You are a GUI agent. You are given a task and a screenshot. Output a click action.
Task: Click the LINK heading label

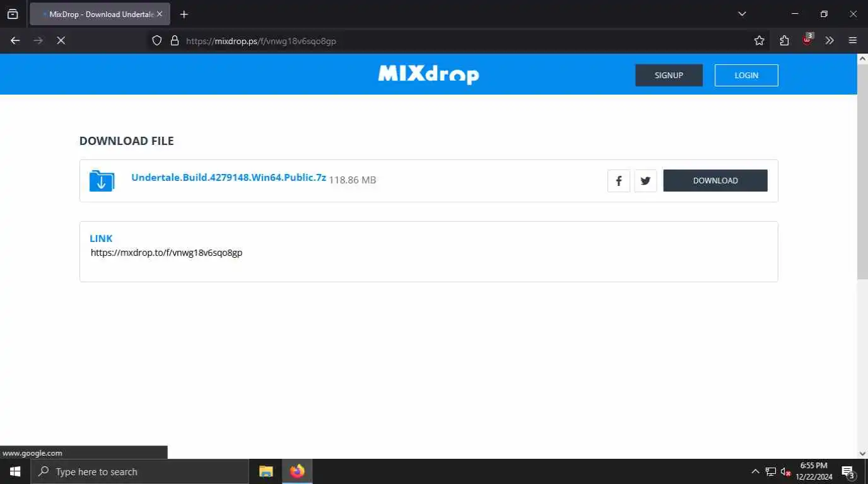pos(101,238)
